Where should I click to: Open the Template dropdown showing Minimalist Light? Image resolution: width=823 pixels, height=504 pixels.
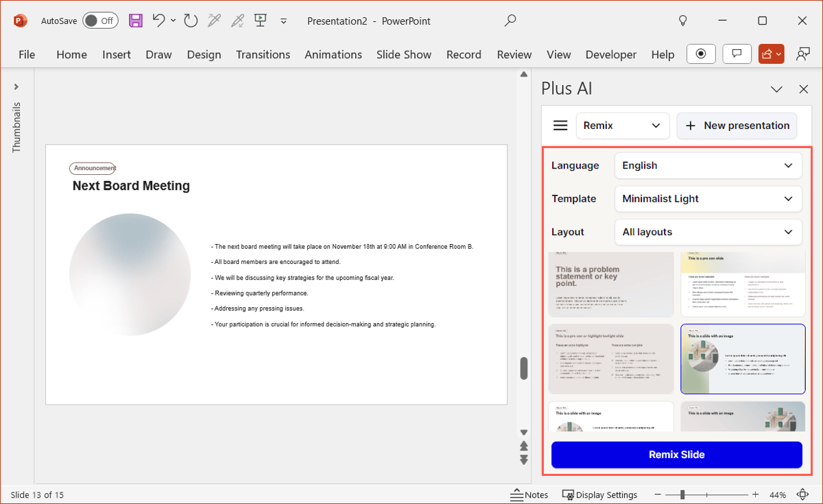[708, 199]
